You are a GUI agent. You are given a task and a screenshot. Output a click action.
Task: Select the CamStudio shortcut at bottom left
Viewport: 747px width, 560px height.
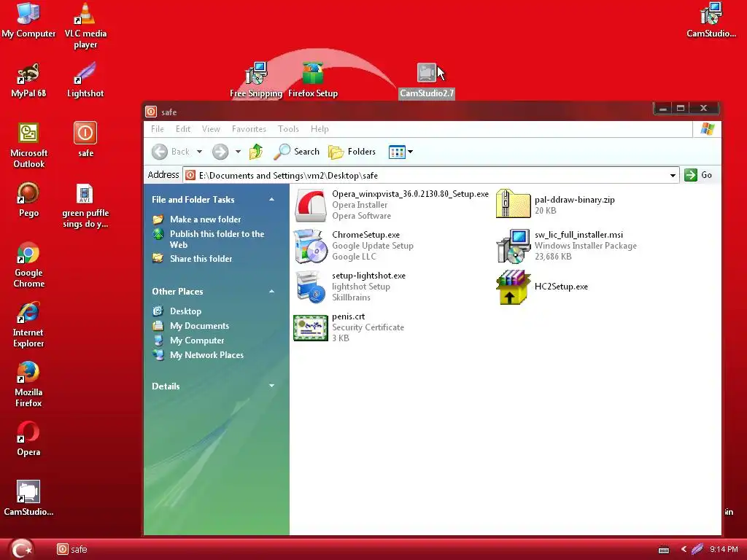28,498
